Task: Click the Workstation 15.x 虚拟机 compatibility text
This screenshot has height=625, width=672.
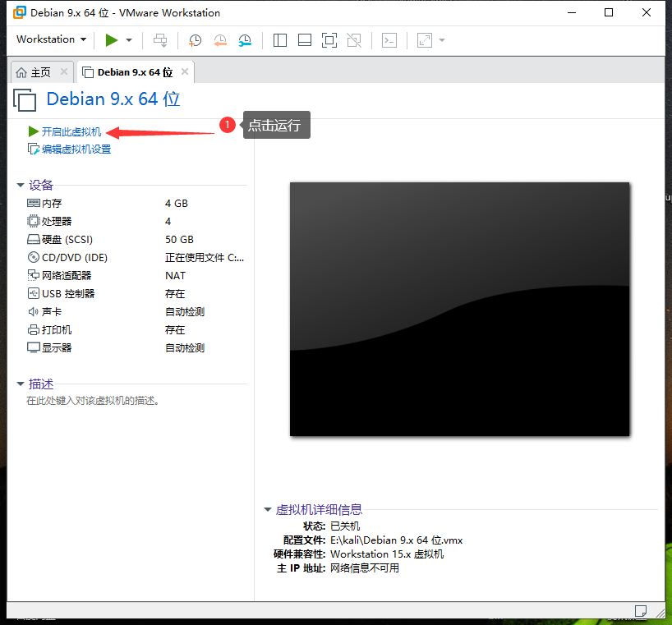Action: click(x=387, y=554)
